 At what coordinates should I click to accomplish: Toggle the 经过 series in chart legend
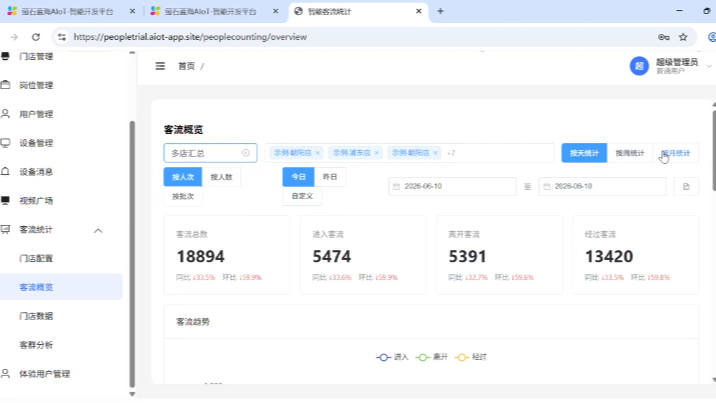pyautogui.click(x=471, y=357)
